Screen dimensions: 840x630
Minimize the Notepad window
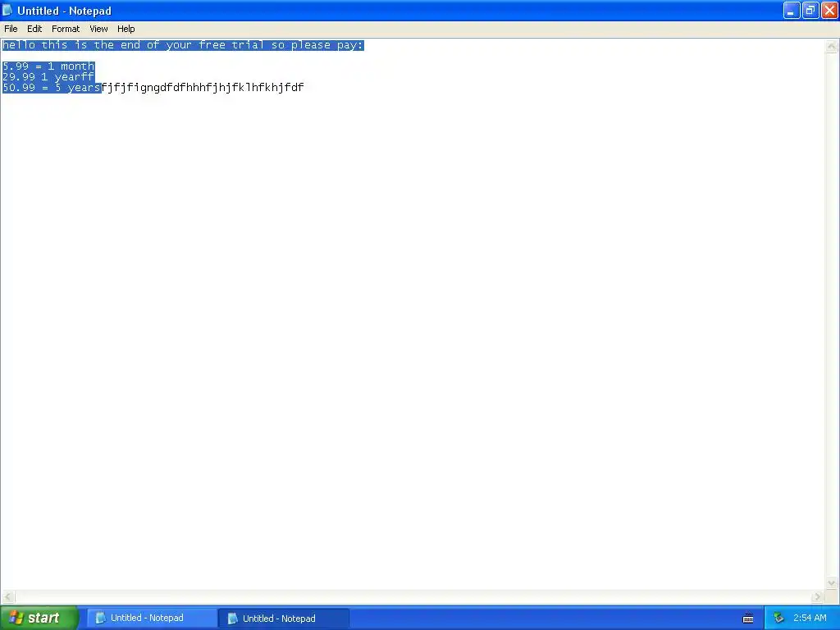[792, 10]
